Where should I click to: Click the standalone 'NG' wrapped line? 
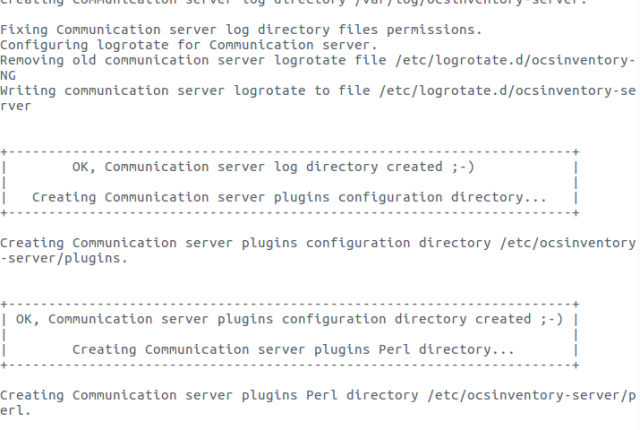pos(8,75)
